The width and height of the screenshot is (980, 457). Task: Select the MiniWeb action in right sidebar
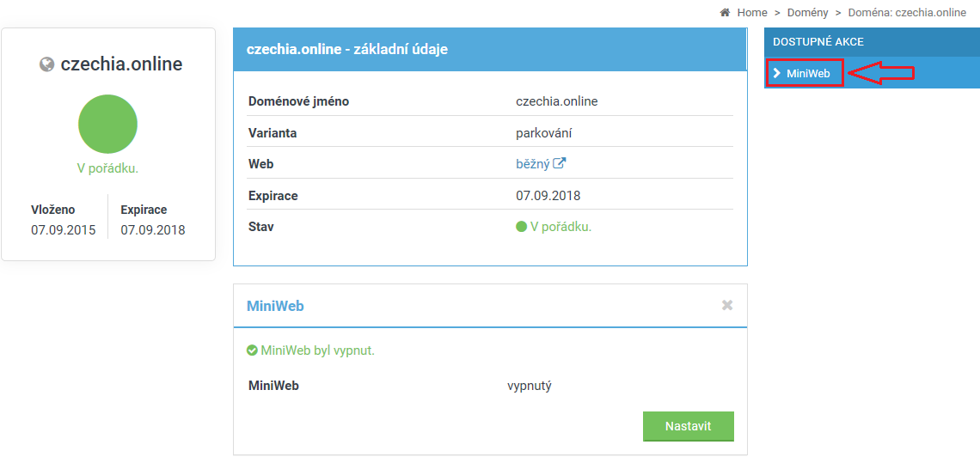808,74
